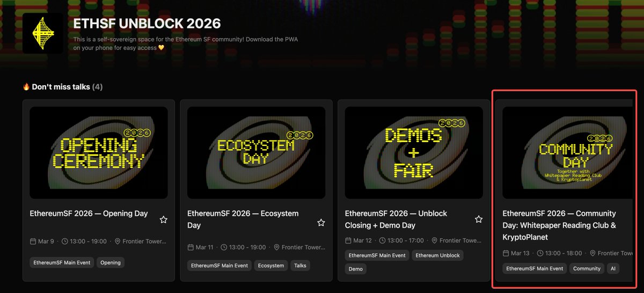The image size is (644, 293).
Task: Click the 13:00 - 18:00 time text
Action: [x=563, y=253]
